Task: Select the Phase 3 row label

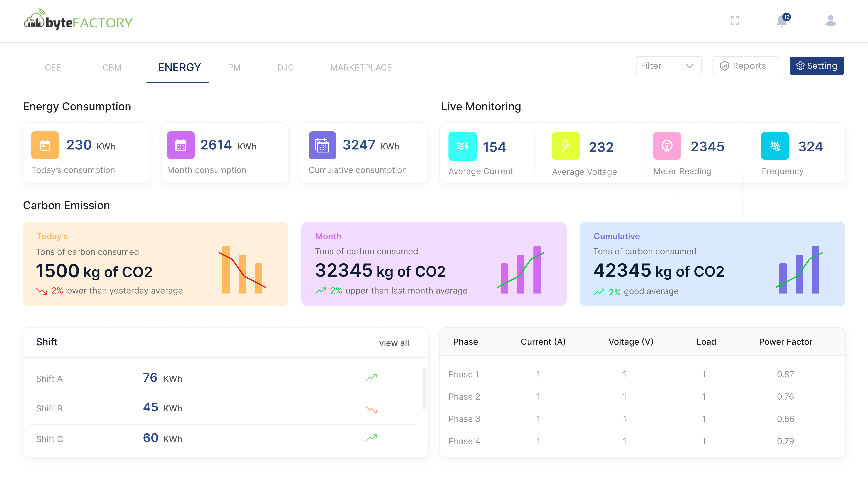Action: pyautogui.click(x=464, y=419)
